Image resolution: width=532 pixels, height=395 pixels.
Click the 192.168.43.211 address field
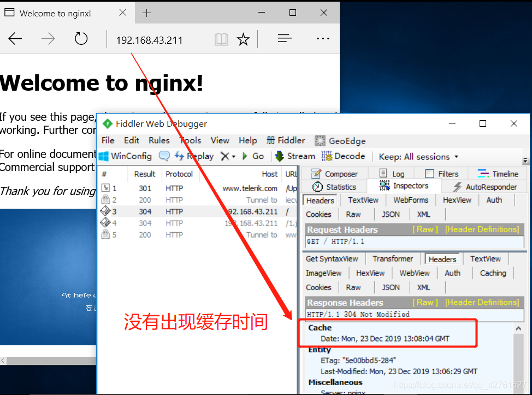click(149, 40)
